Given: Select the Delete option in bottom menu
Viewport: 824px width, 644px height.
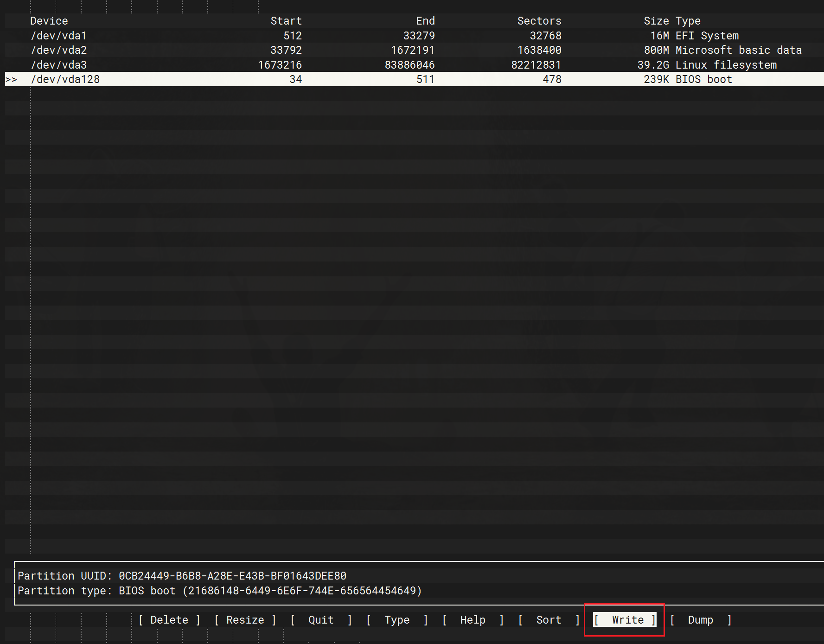Looking at the screenshot, I should point(169,620).
